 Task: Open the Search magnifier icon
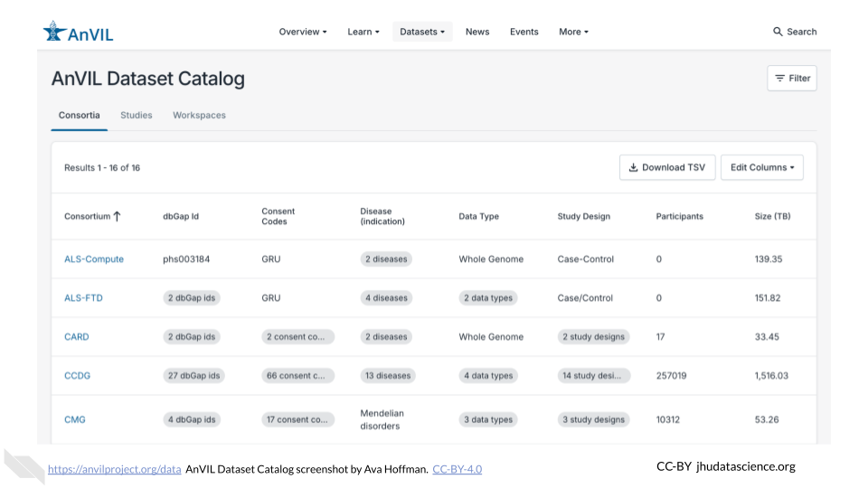pos(778,32)
